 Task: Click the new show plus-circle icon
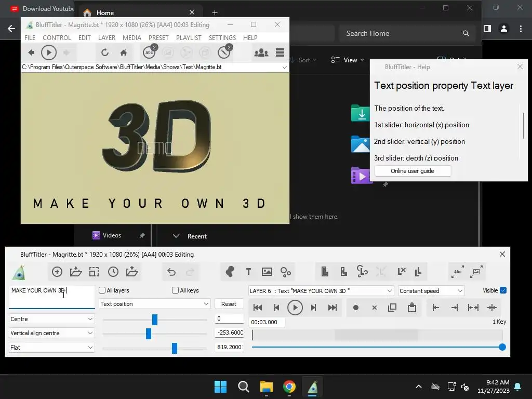[x=57, y=272]
